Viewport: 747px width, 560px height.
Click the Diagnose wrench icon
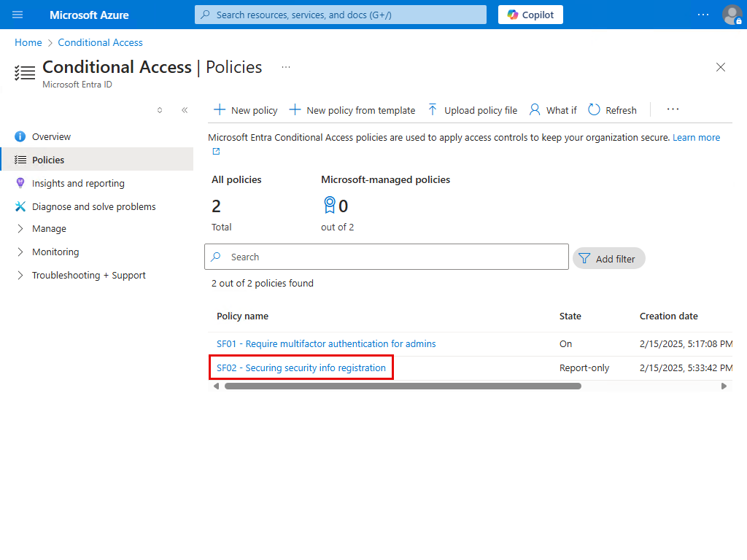20,206
